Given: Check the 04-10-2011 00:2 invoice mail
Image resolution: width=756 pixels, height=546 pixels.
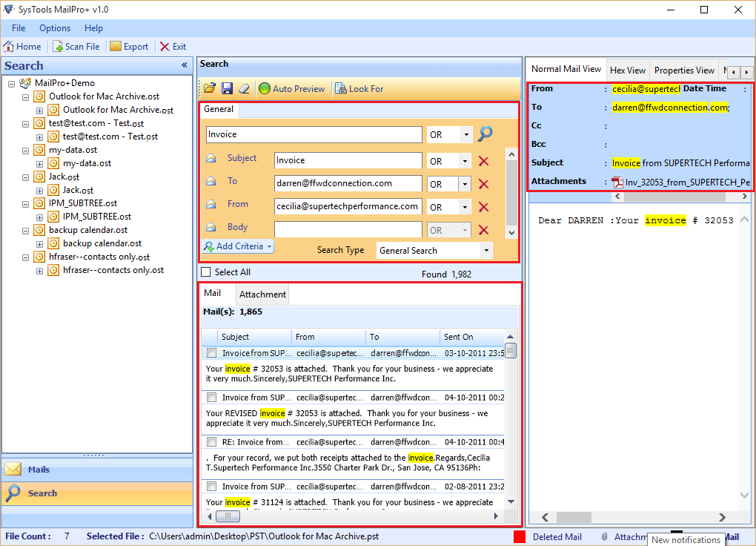Looking at the screenshot, I should [x=211, y=398].
